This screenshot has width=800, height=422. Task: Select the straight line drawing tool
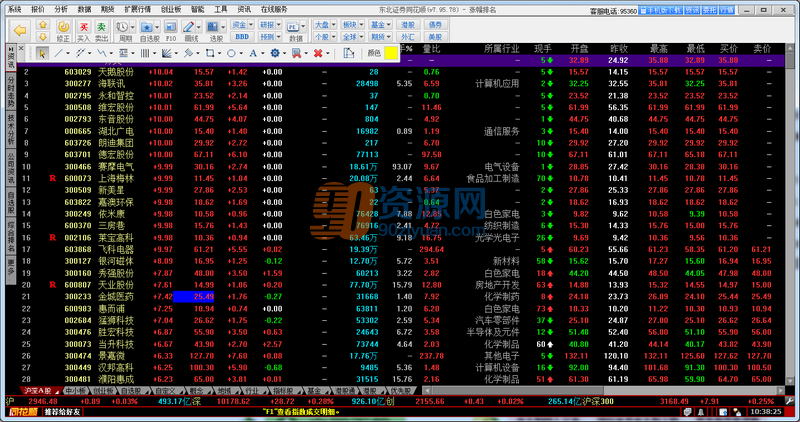coord(59,53)
